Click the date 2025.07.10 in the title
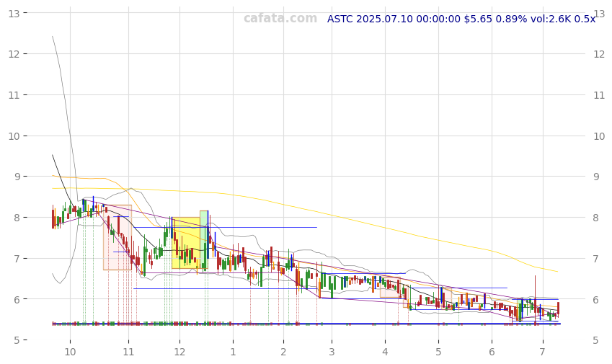Viewport: 612px width, 364px height. (384, 19)
